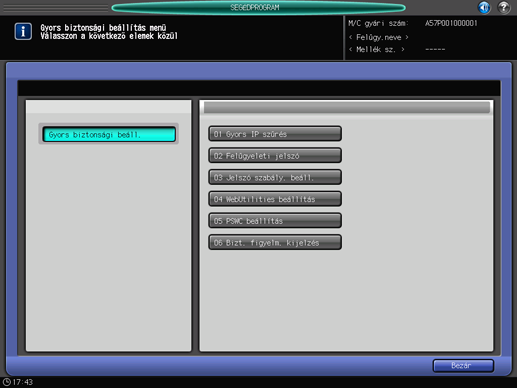Open 02 Felügyeleti jelszó
Viewport: 517px width, 388px height.
275,156
